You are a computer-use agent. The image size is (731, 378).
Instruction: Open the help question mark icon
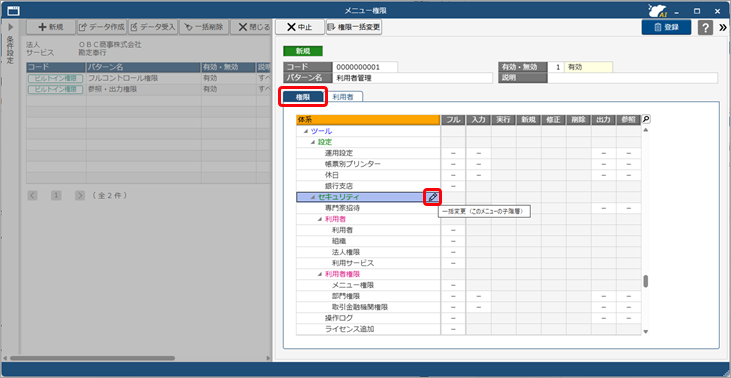tap(705, 27)
